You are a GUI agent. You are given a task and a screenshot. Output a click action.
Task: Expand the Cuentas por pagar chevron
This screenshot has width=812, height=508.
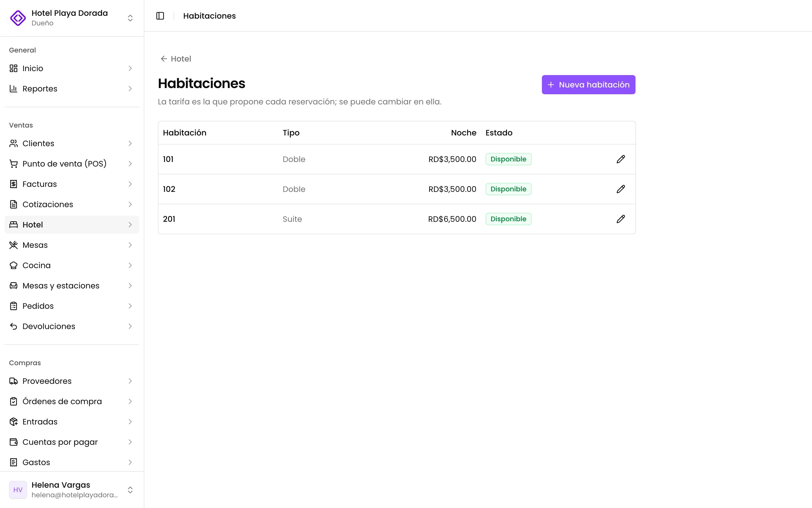(130, 442)
